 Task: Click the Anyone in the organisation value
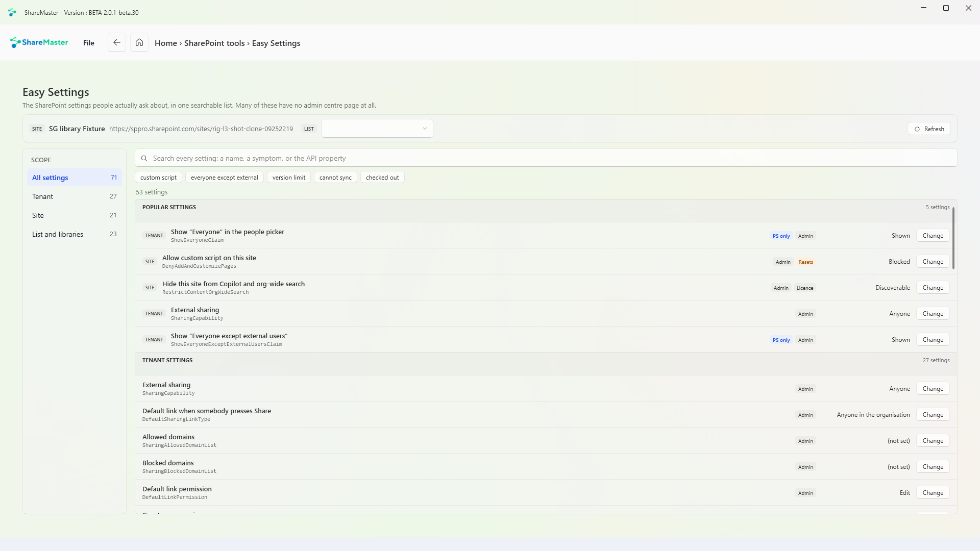click(x=873, y=415)
